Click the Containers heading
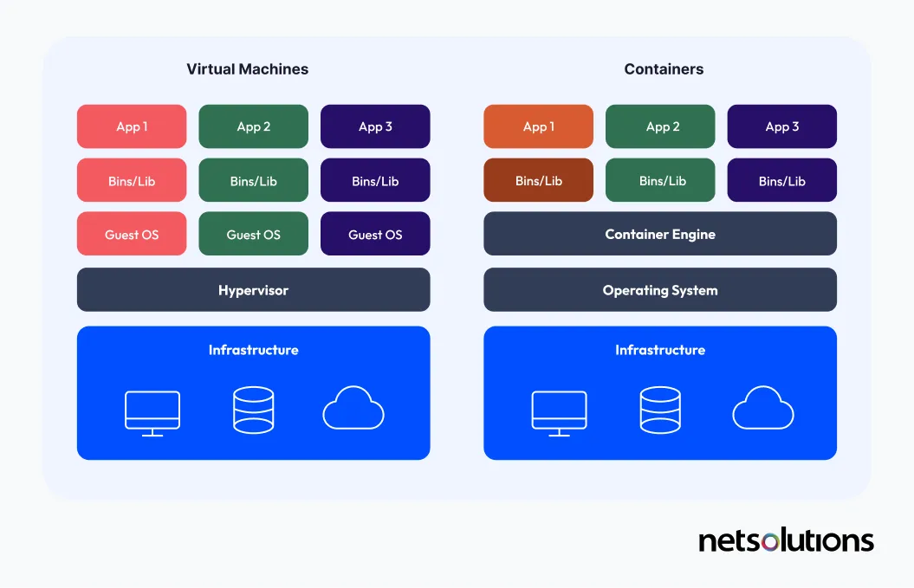Image resolution: width=914 pixels, height=588 pixels. point(664,68)
